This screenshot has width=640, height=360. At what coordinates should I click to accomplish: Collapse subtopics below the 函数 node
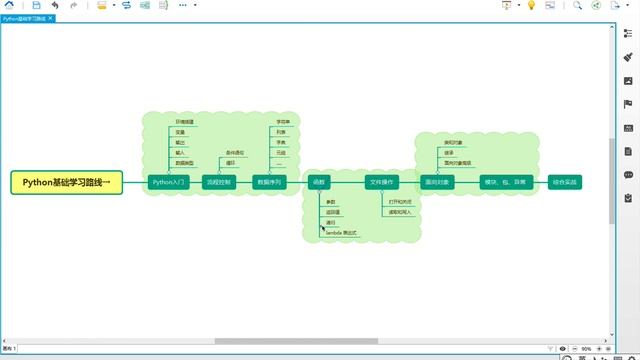point(319,191)
